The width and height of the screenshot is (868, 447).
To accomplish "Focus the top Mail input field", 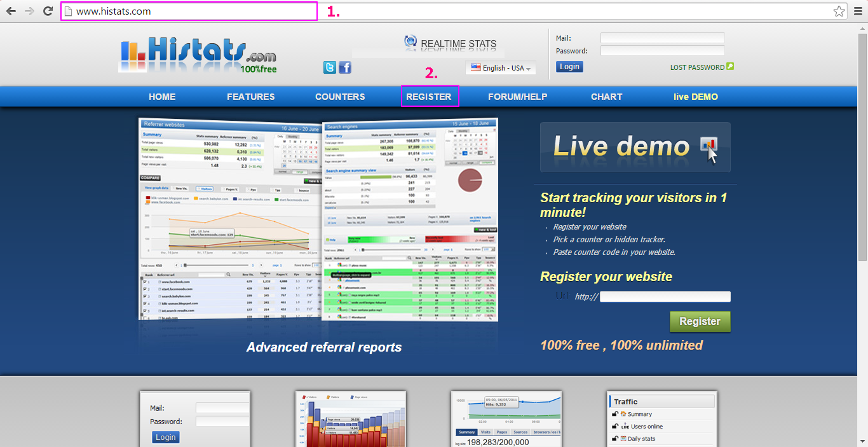I will coord(662,38).
